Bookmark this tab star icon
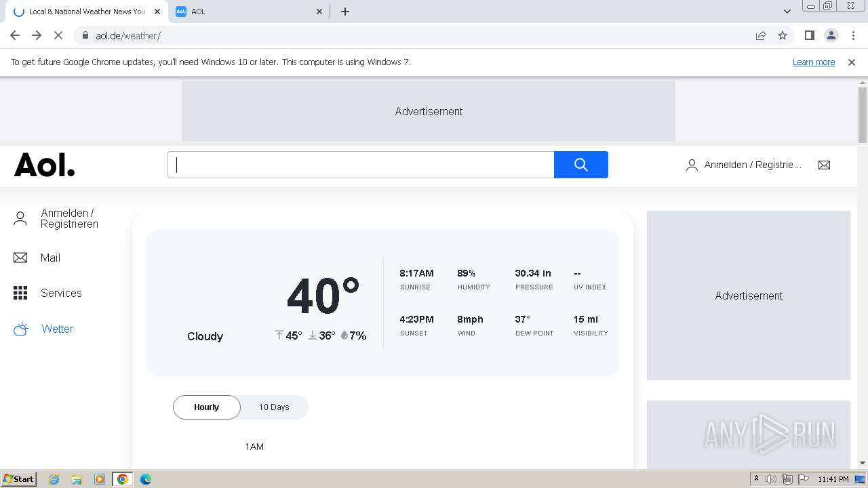The image size is (868, 488). [x=783, y=35]
